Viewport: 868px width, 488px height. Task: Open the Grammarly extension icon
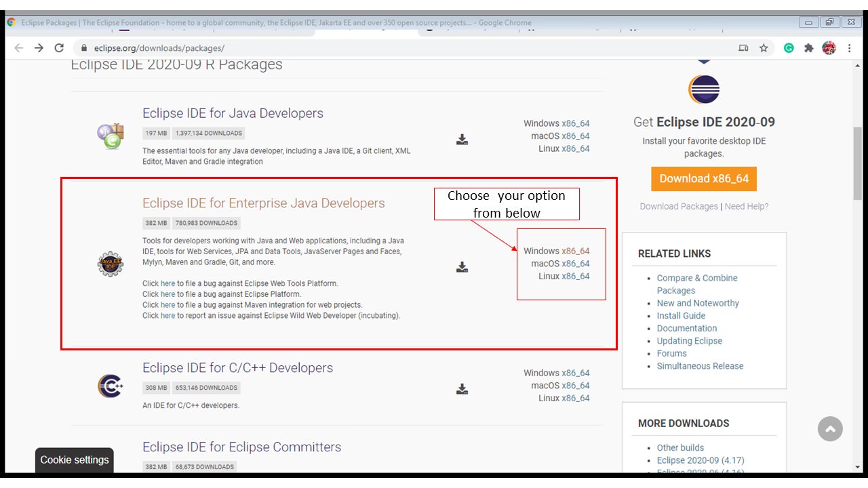tap(789, 48)
